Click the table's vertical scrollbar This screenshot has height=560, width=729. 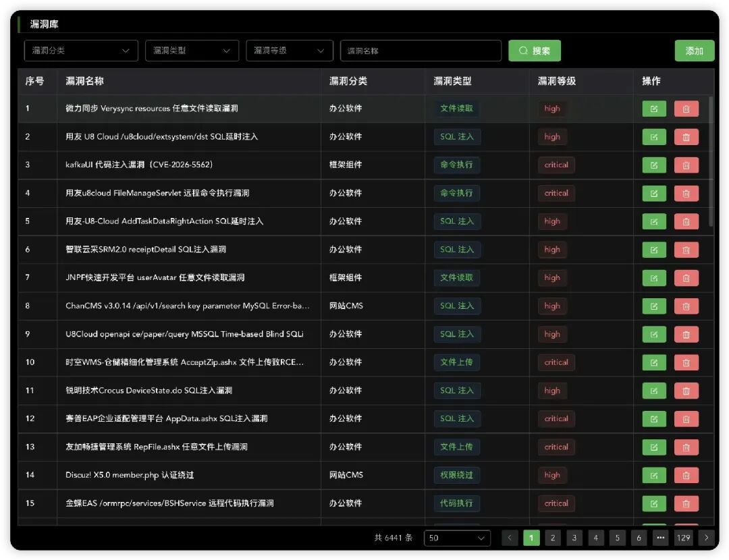coord(711,161)
